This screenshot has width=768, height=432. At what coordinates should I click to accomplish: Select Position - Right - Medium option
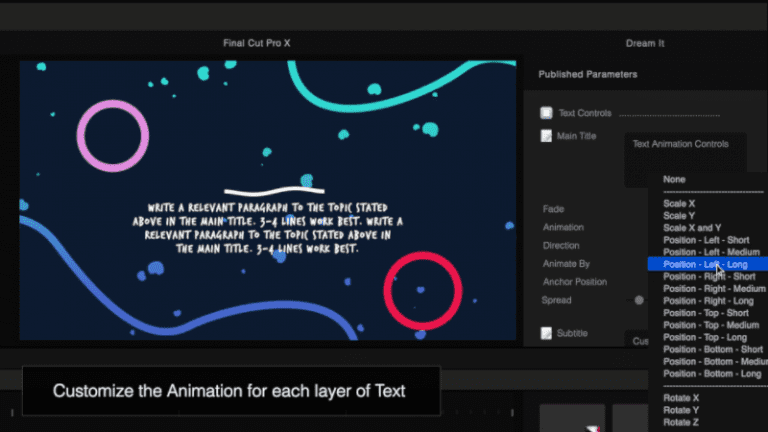point(714,288)
